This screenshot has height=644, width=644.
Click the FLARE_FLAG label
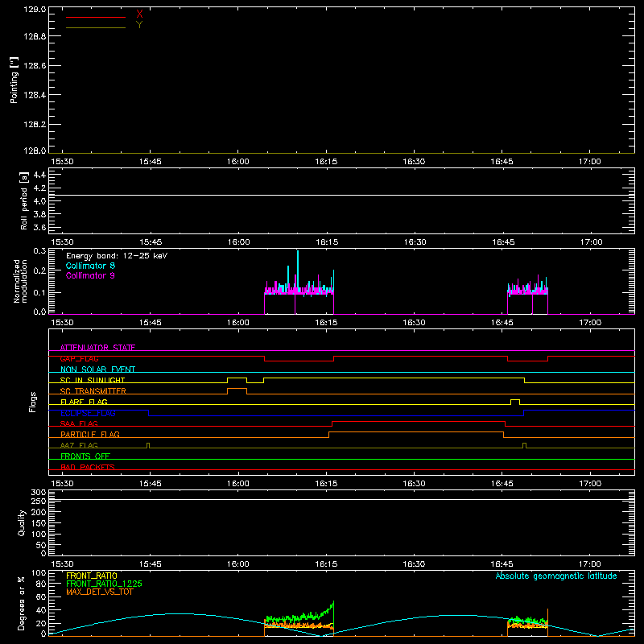(84, 402)
